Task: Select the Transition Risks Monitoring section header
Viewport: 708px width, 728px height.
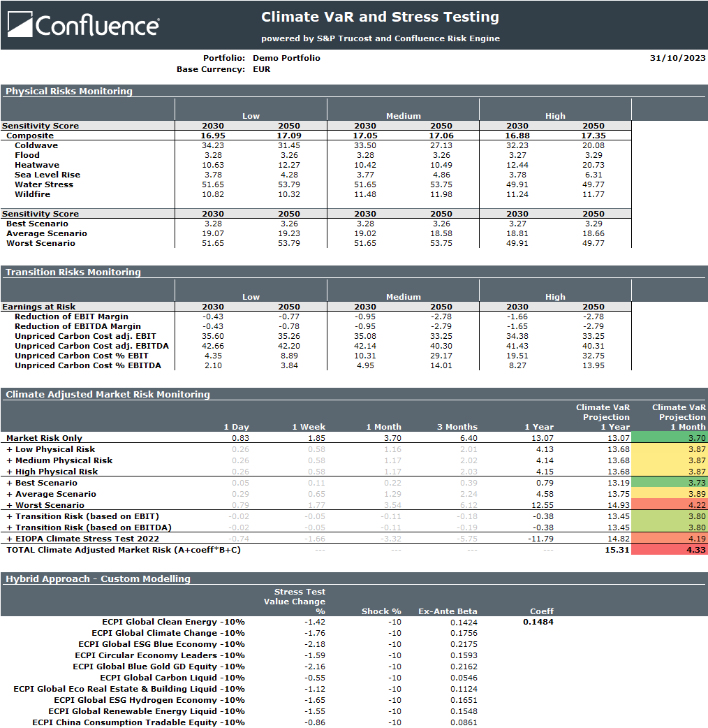Action: click(73, 272)
